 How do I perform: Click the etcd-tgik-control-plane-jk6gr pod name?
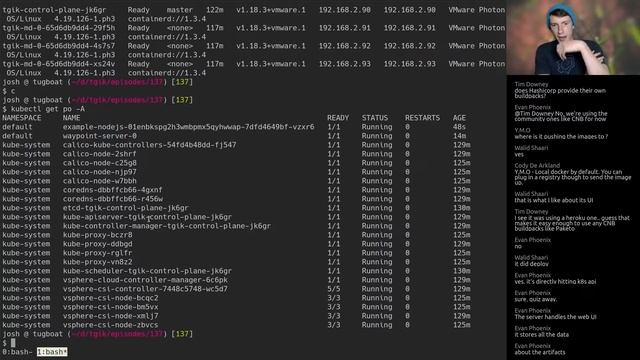(126, 208)
